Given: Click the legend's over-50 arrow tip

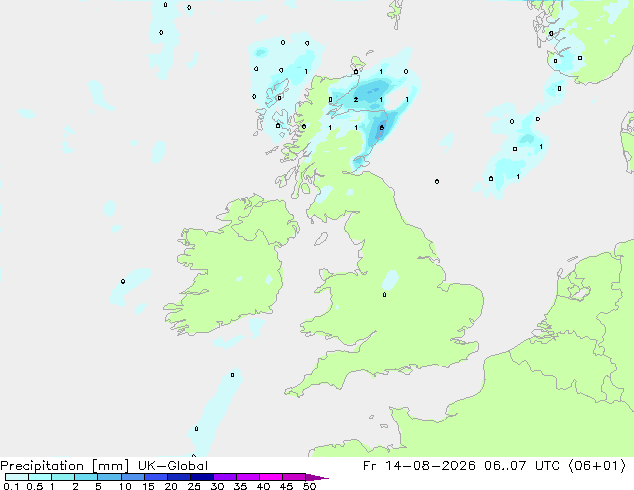Looking at the screenshot, I should pos(317,477).
